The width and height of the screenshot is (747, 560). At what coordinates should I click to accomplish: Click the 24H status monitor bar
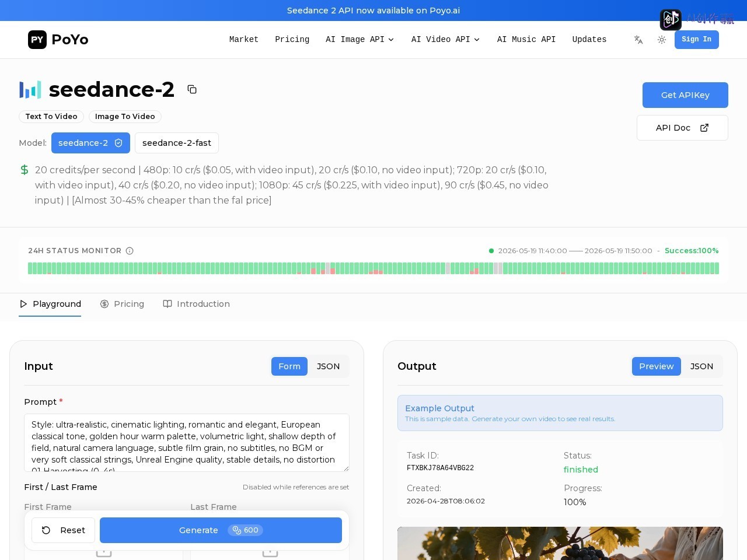pyautogui.click(x=373, y=268)
